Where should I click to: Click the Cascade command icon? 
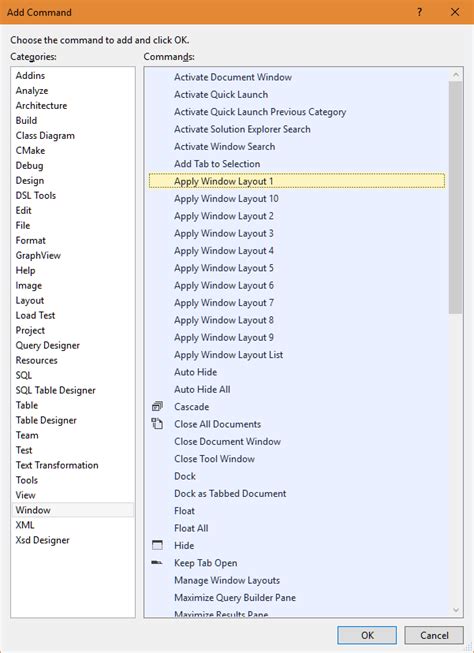point(157,406)
